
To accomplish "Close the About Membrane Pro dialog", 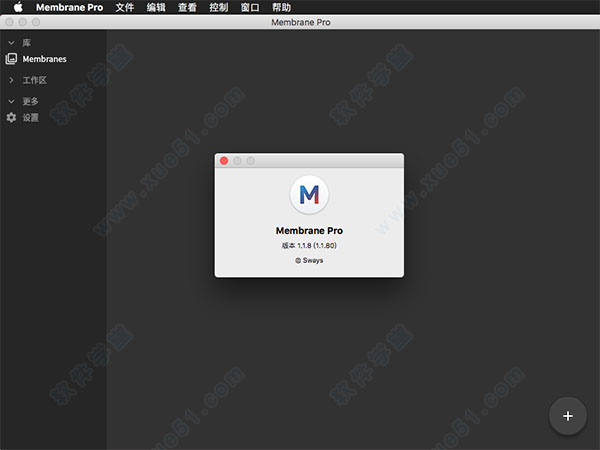I will (224, 161).
